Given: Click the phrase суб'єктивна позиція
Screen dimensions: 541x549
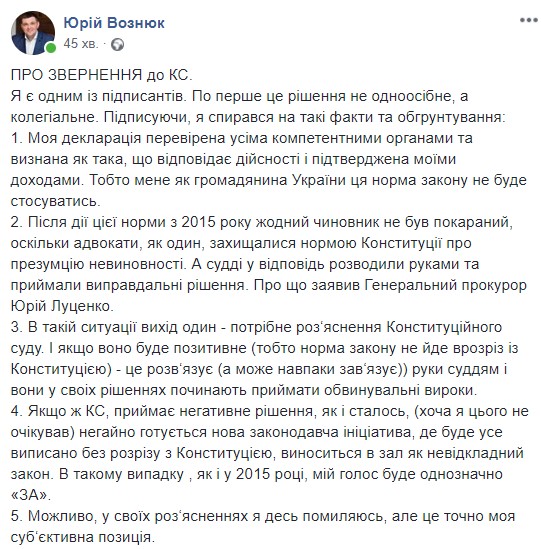Looking at the screenshot, I should [x=82, y=537].
